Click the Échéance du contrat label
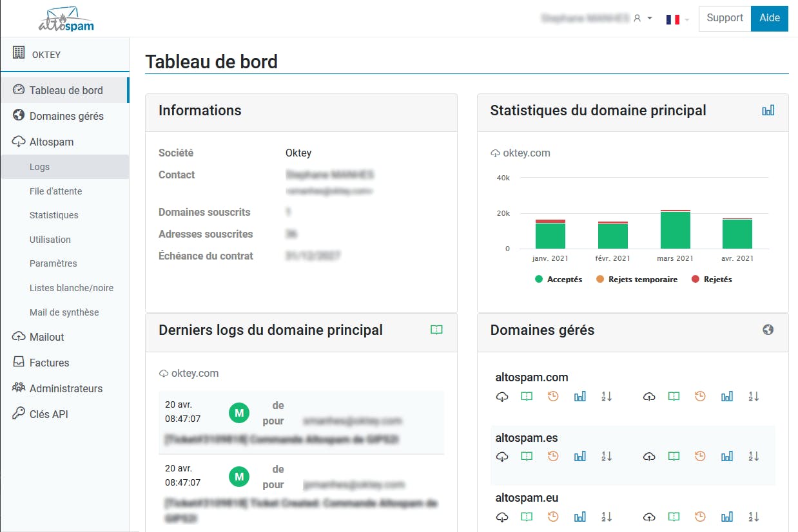 [x=206, y=256]
